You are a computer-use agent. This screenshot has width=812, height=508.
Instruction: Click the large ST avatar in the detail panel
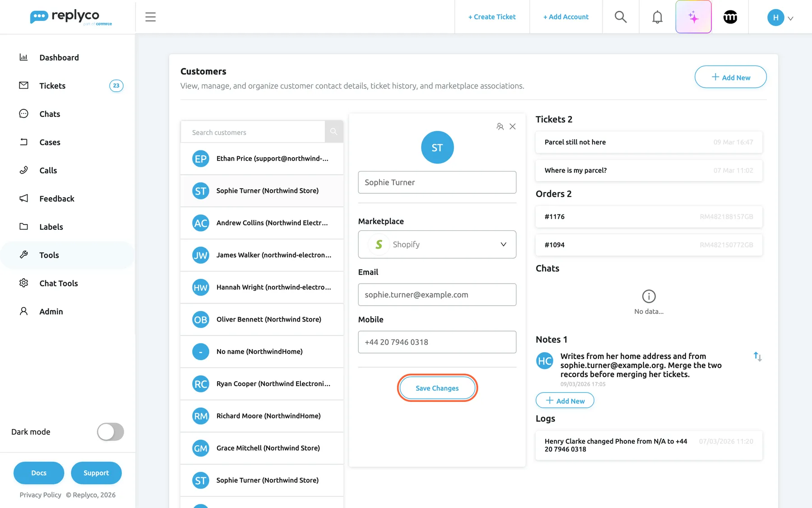point(437,147)
